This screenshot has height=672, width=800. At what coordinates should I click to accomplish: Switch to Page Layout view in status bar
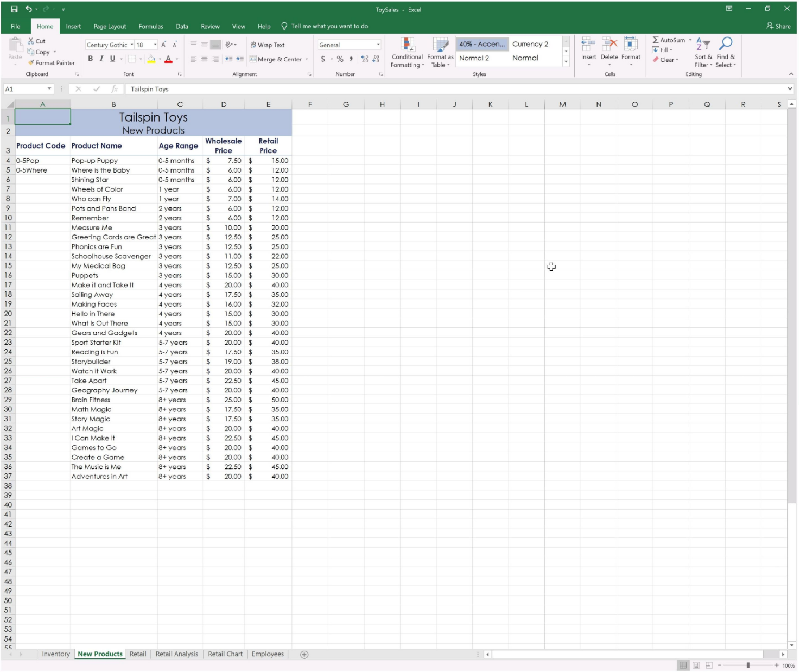[x=696, y=665]
